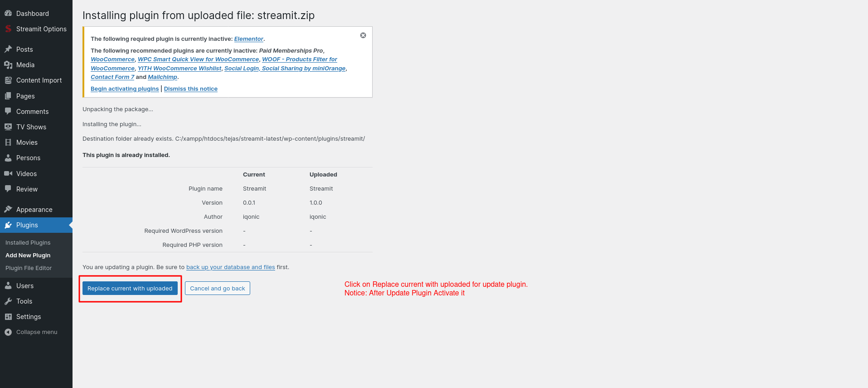Click the Uploaded column header

coord(323,175)
